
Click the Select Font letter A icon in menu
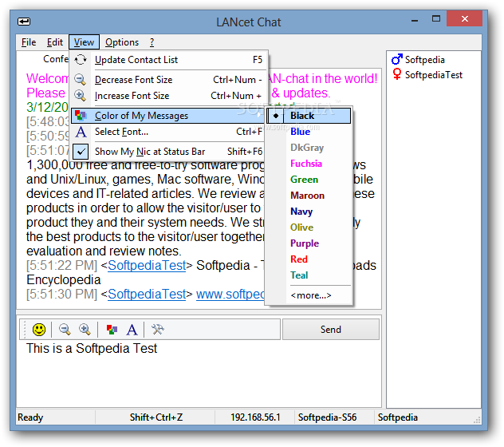pyautogui.click(x=81, y=132)
